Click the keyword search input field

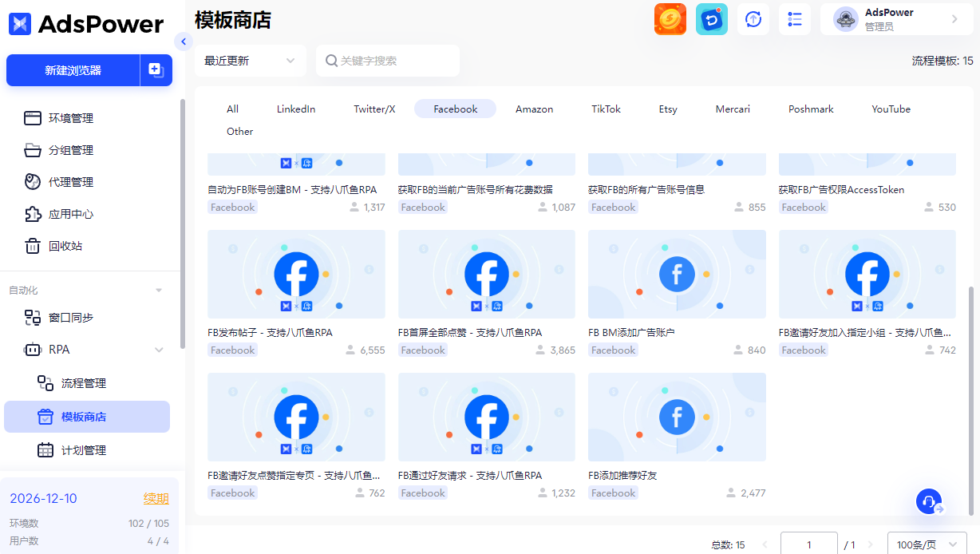388,60
